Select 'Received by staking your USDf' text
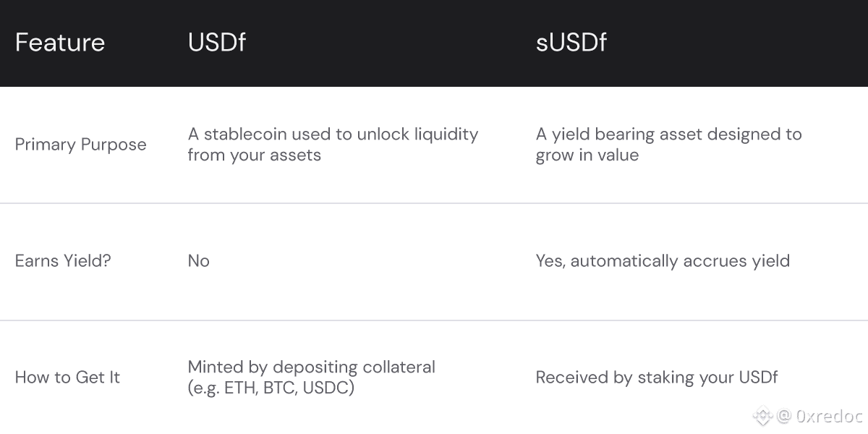 (x=656, y=378)
